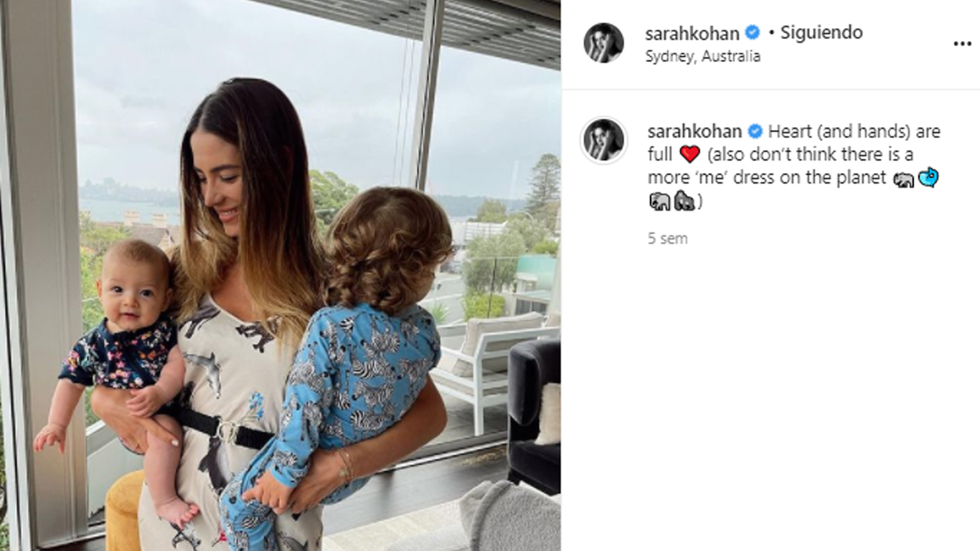The height and width of the screenshot is (551, 980).
Task: Click the last elephant emoji before the closing parenthesis
Action: point(684,202)
